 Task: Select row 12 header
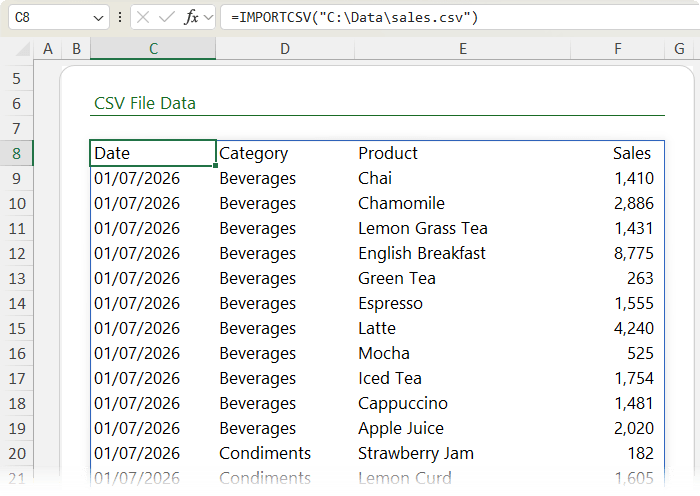[x=17, y=254]
